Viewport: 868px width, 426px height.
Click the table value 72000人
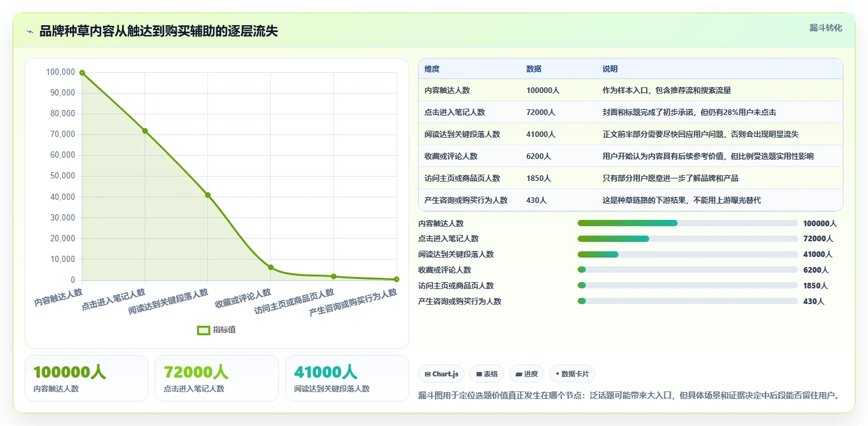[x=541, y=112]
